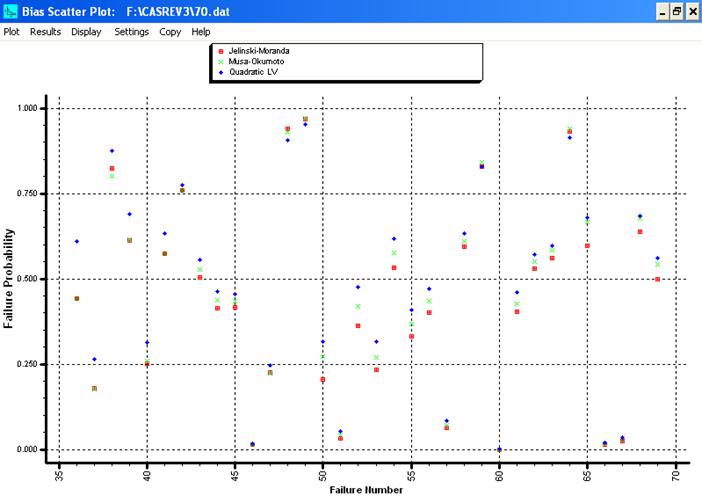Click the red Jelinski-Moranda legend marker
This screenshot has width=702, height=496.
pyautogui.click(x=220, y=49)
